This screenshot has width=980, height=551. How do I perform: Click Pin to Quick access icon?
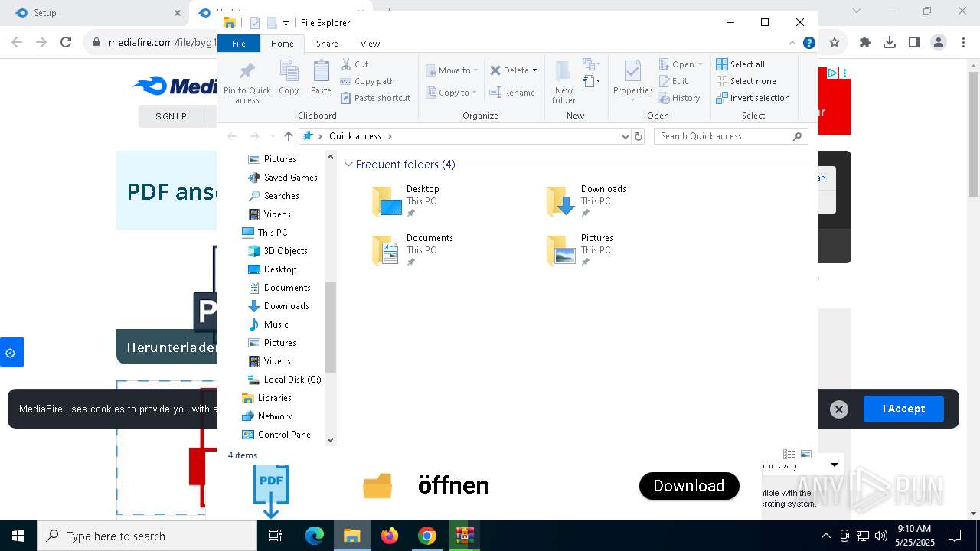click(x=247, y=82)
